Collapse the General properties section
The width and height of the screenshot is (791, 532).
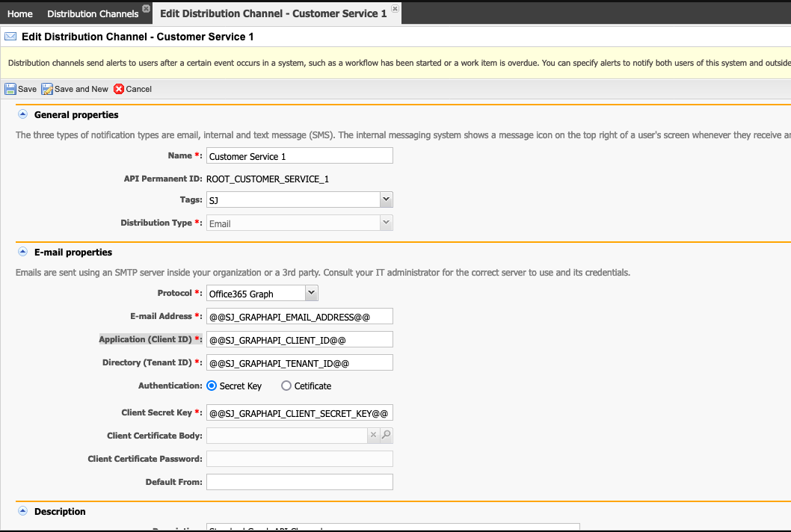coord(22,114)
